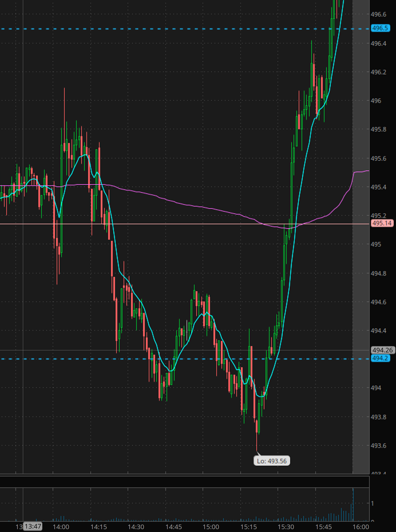Screen dimensions: 396x532
Task: Click the 14:15 time axis label
Action: click(99, 527)
